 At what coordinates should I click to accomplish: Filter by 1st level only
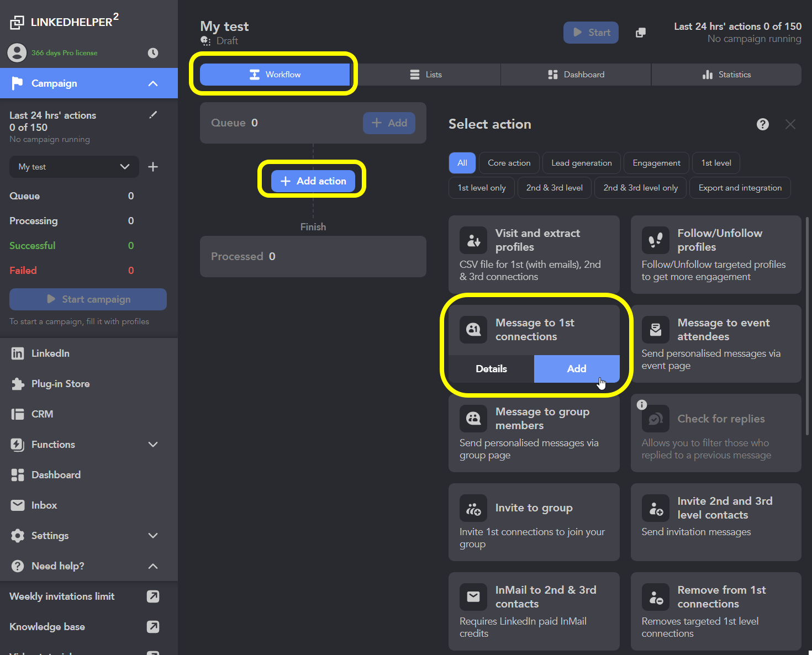pyautogui.click(x=482, y=188)
